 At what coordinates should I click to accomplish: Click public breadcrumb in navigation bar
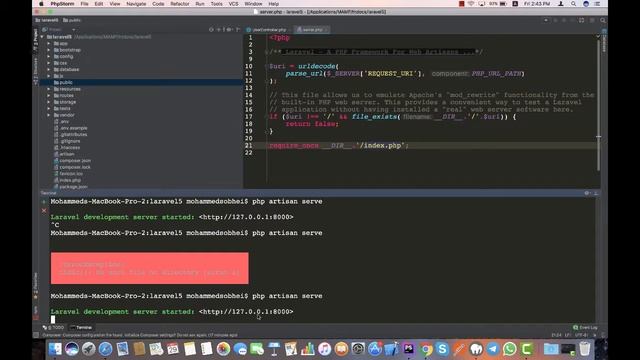pyautogui.click(x=72, y=20)
